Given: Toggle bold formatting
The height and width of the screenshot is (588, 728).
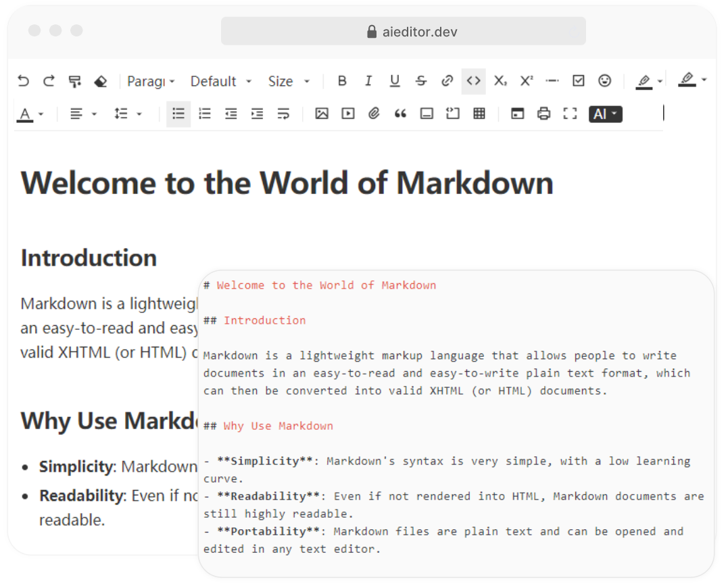Looking at the screenshot, I should pos(342,80).
